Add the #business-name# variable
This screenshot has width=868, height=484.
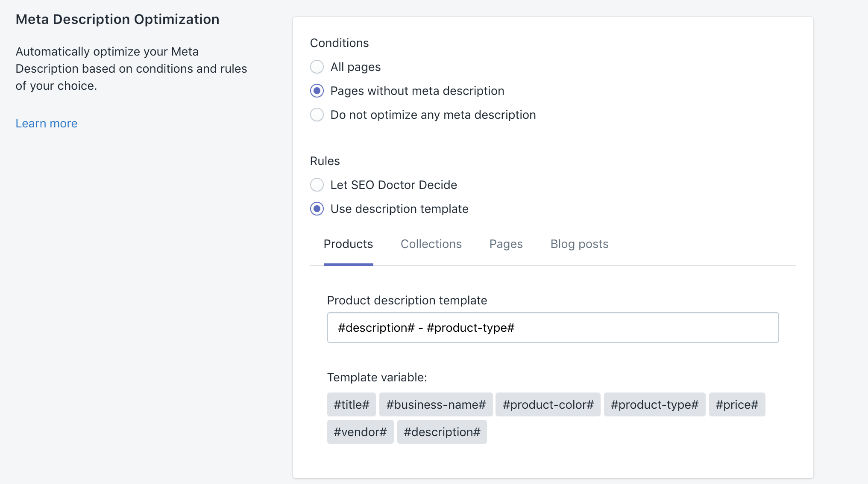436,404
